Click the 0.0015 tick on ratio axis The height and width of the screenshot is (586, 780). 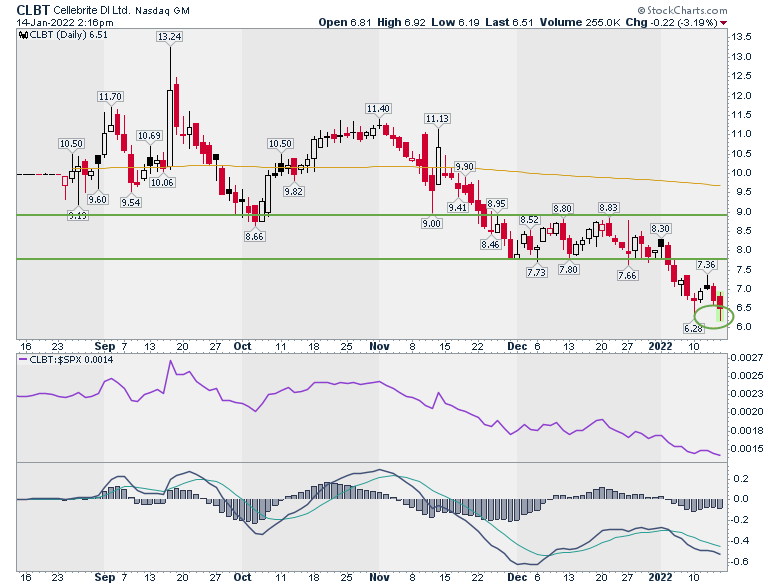(x=747, y=449)
